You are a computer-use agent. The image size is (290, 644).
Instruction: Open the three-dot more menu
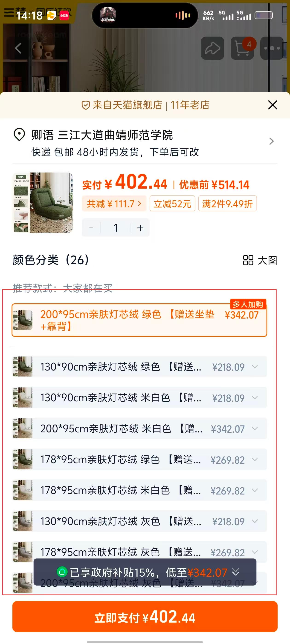pos(272,48)
